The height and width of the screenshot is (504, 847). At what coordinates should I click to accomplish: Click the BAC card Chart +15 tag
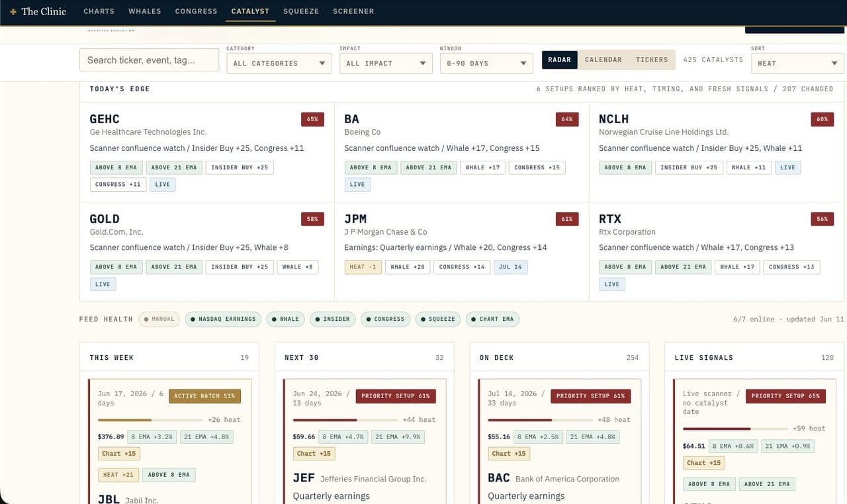point(509,454)
